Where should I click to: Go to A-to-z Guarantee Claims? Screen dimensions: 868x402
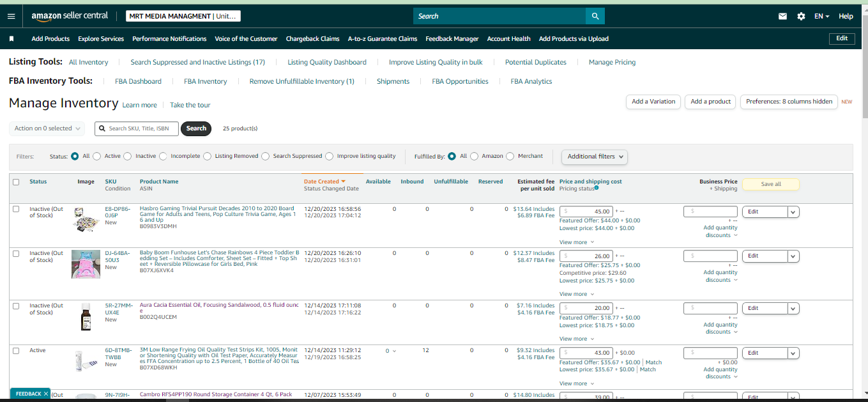[x=383, y=39]
